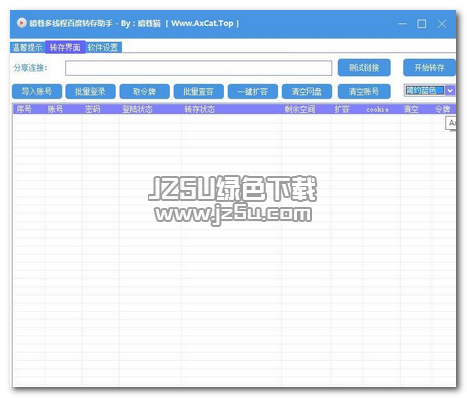Viewport: 467px width, 398px height.
Task: Open the 温馨提示 tab
Action: (28, 47)
